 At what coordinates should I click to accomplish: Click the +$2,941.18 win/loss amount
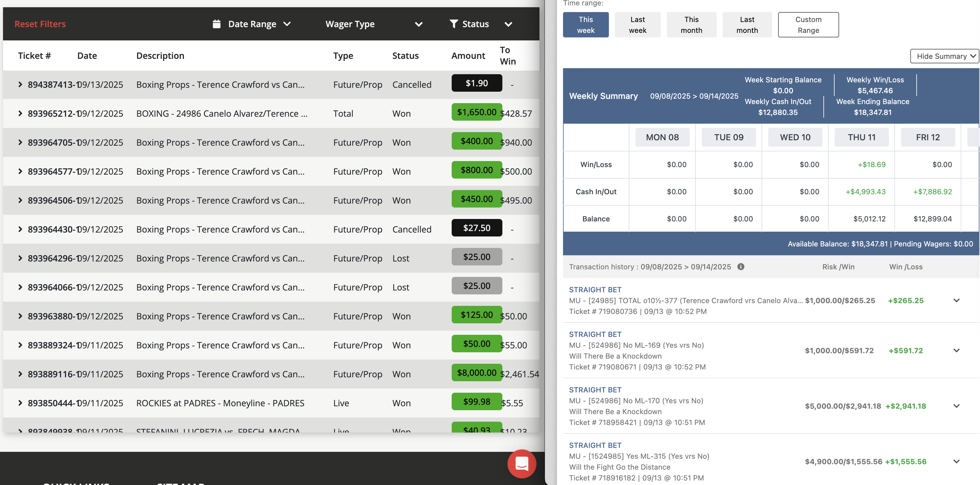905,406
